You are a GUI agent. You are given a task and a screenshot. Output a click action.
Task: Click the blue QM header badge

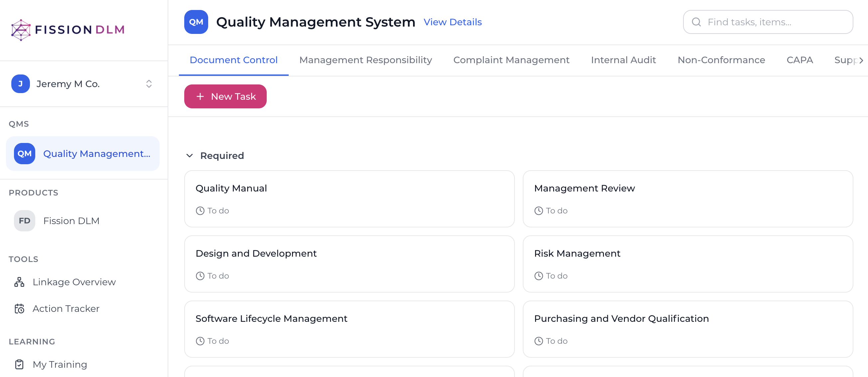click(196, 22)
